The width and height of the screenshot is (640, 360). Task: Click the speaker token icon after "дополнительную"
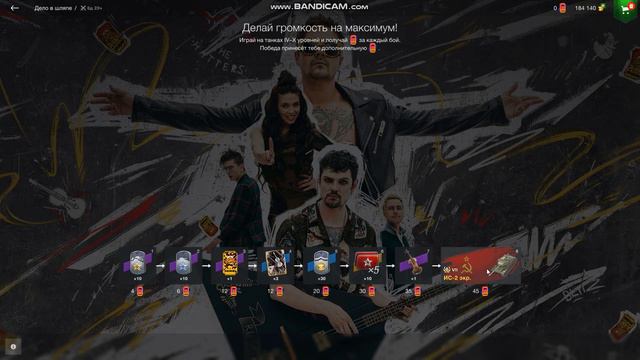[373, 48]
